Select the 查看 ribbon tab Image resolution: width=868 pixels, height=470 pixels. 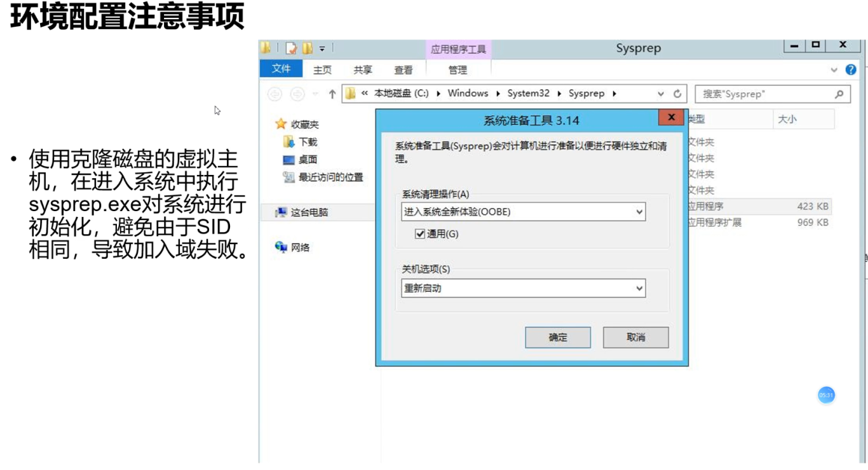(x=403, y=70)
